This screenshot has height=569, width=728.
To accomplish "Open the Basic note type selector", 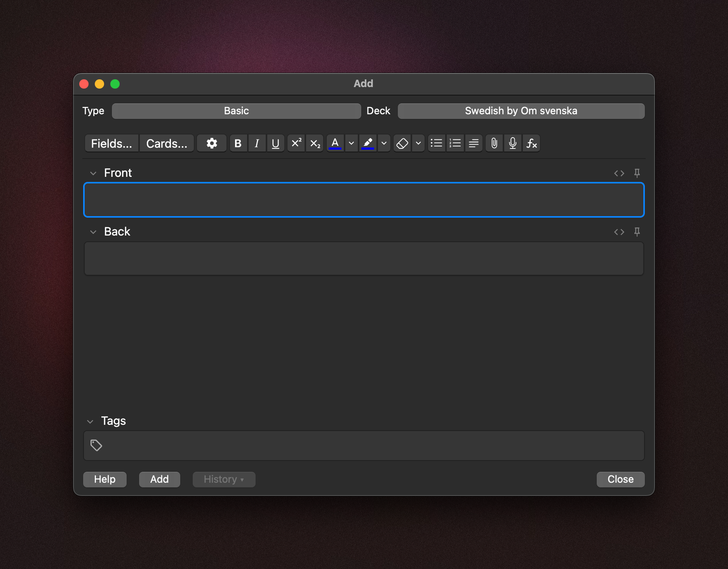I will coord(237,111).
